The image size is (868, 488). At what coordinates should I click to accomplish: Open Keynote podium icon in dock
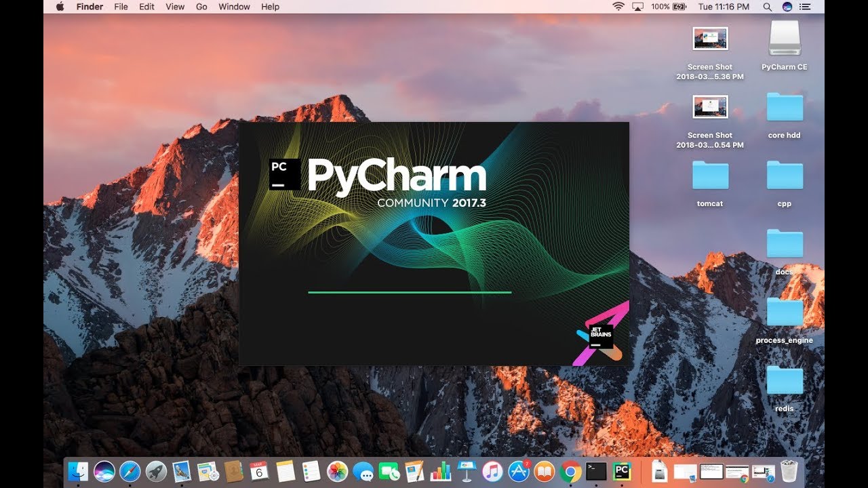tap(466, 471)
